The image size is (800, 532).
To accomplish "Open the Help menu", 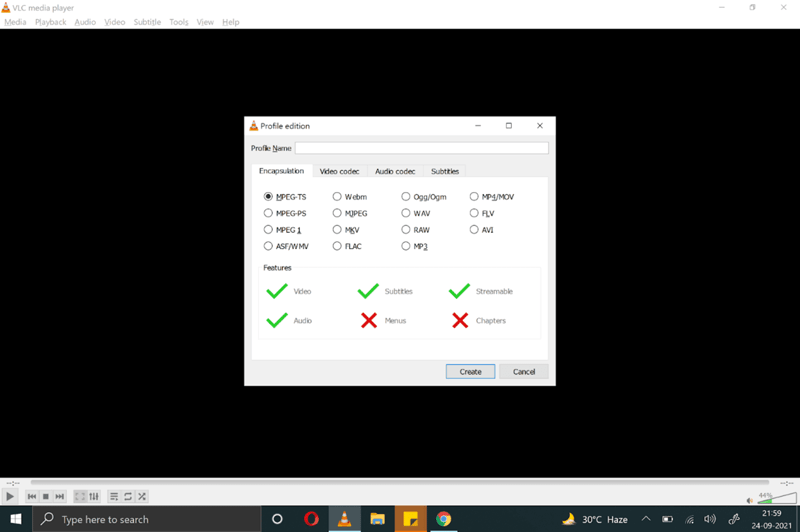I will click(x=231, y=22).
